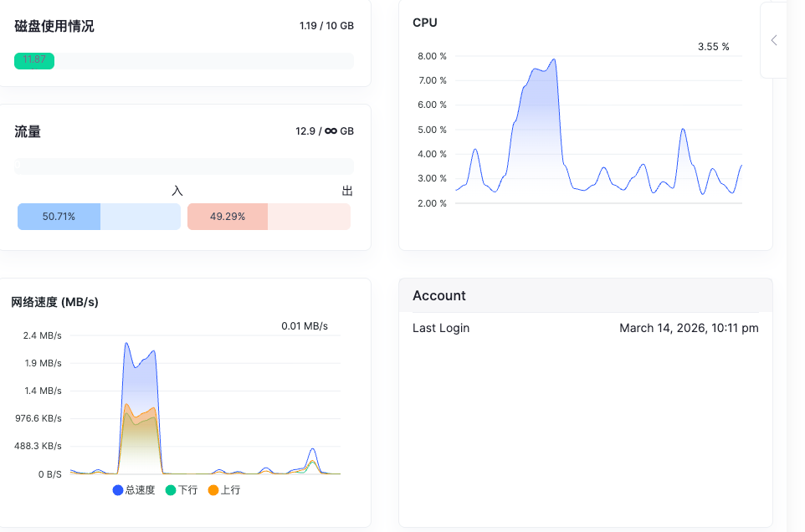Click the 1.19 / 10 GB disk value

point(326,26)
